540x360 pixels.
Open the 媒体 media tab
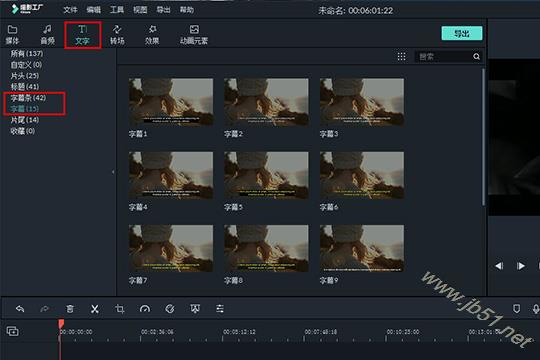click(x=12, y=34)
